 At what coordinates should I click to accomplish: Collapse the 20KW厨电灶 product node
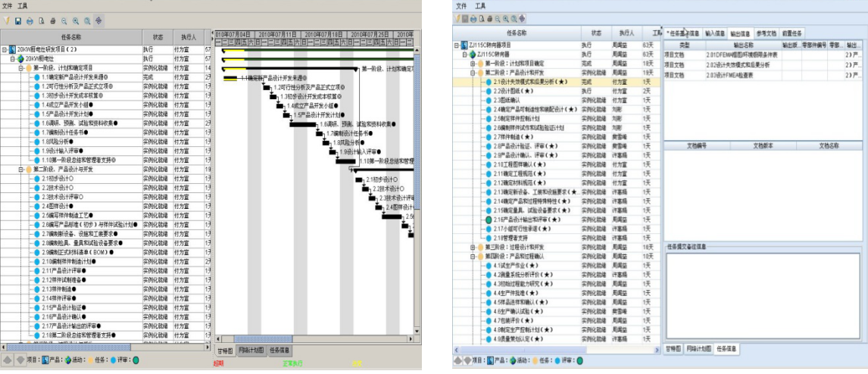[x=13, y=58]
